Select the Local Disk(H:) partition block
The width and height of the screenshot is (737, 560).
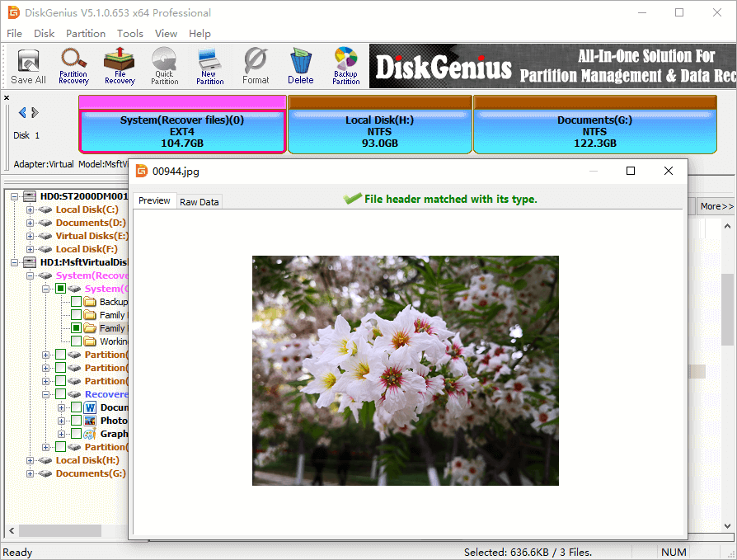379,131
